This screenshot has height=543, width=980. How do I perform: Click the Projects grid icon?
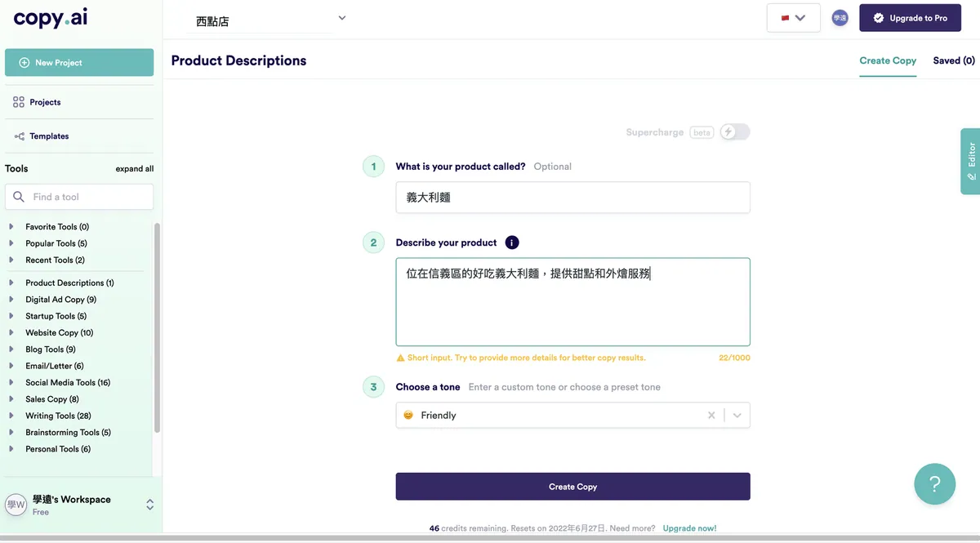19,102
